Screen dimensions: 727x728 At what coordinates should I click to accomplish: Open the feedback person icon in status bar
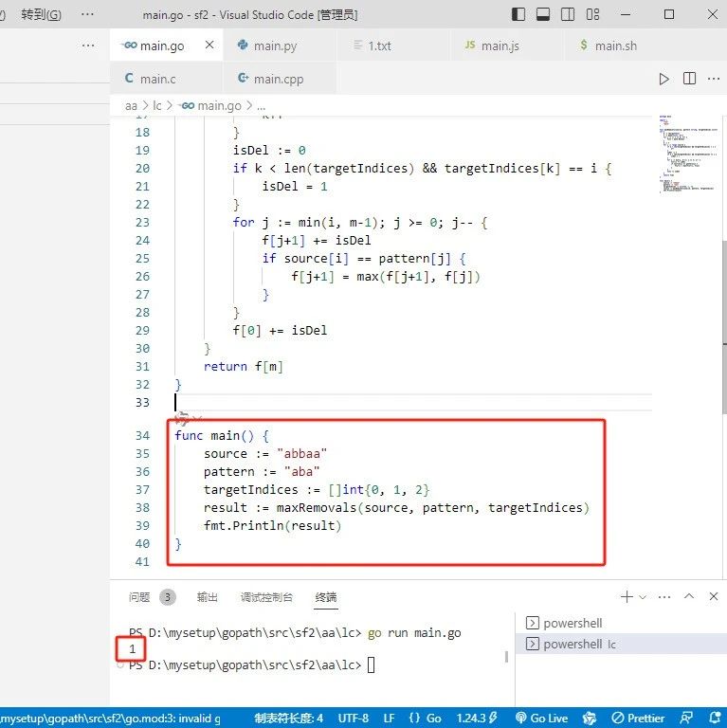[x=686, y=719]
